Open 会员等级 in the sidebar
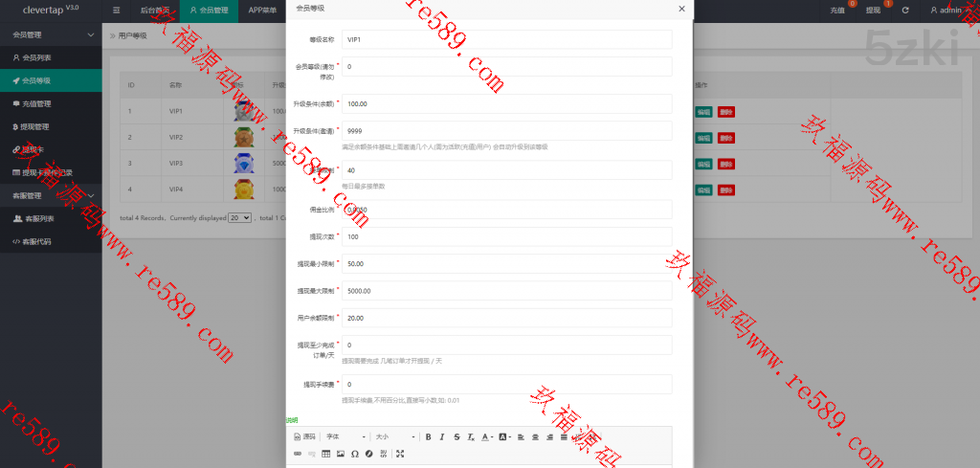The height and width of the screenshot is (468, 980). [x=51, y=80]
